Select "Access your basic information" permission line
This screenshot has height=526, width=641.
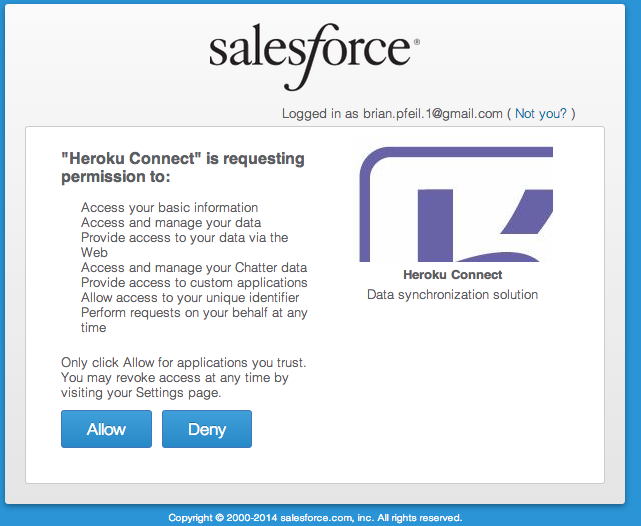tap(169, 208)
